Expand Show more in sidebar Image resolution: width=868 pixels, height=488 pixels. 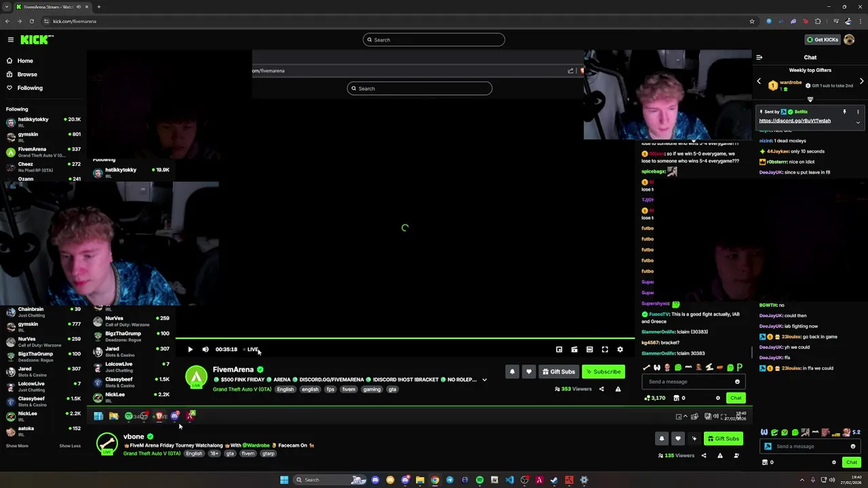[x=17, y=446]
